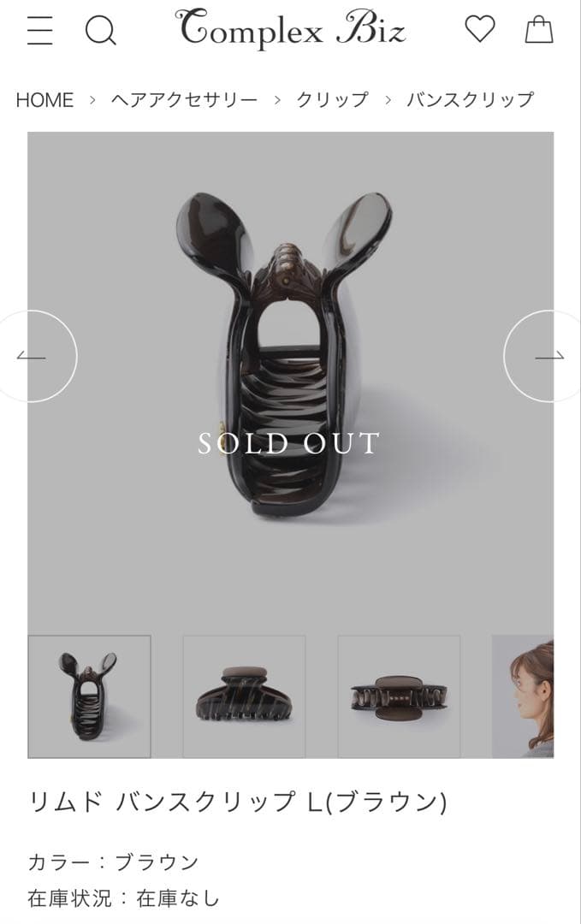Select the top-view clip thumbnail
581x924 pixels.
click(x=399, y=696)
